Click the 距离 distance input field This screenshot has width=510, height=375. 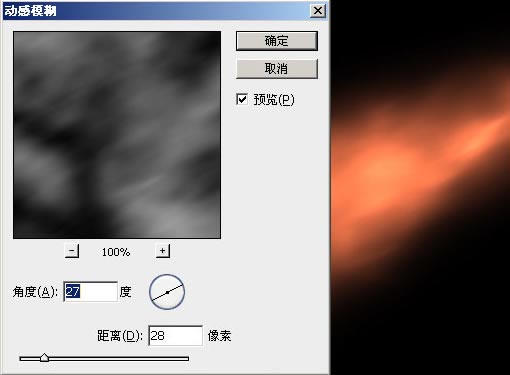175,335
